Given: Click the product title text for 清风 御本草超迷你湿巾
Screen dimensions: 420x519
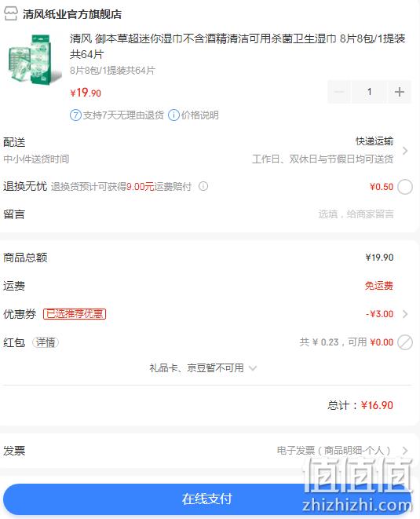Looking at the screenshot, I should click(237, 46).
